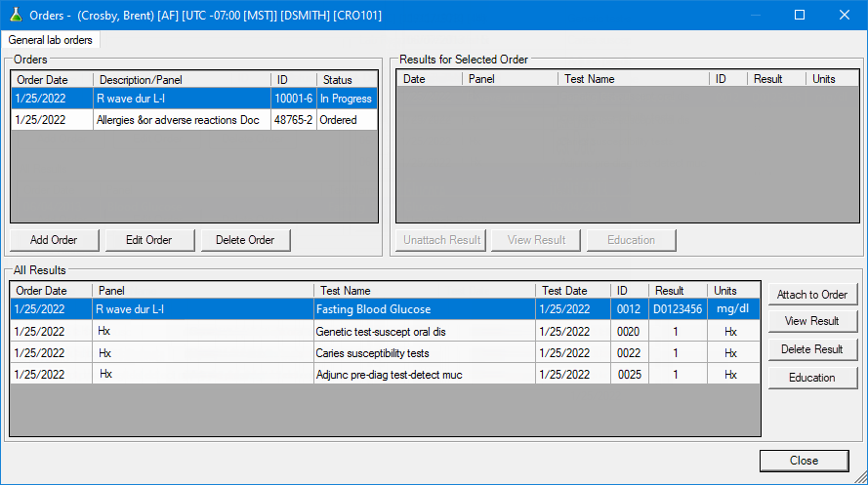Open Education beside All Results list

pos(811,378)
